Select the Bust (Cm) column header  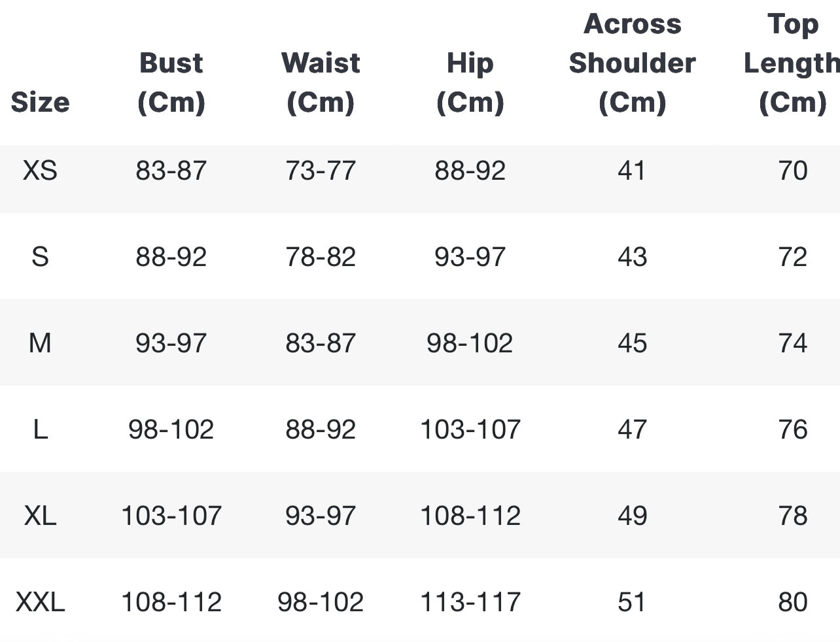171,82
